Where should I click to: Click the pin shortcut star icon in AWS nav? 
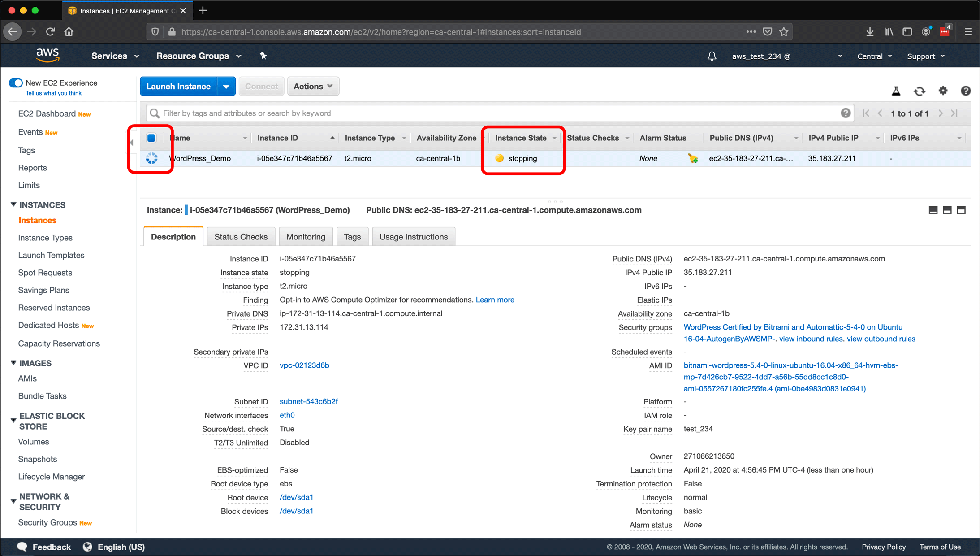[x=263, y=56]
